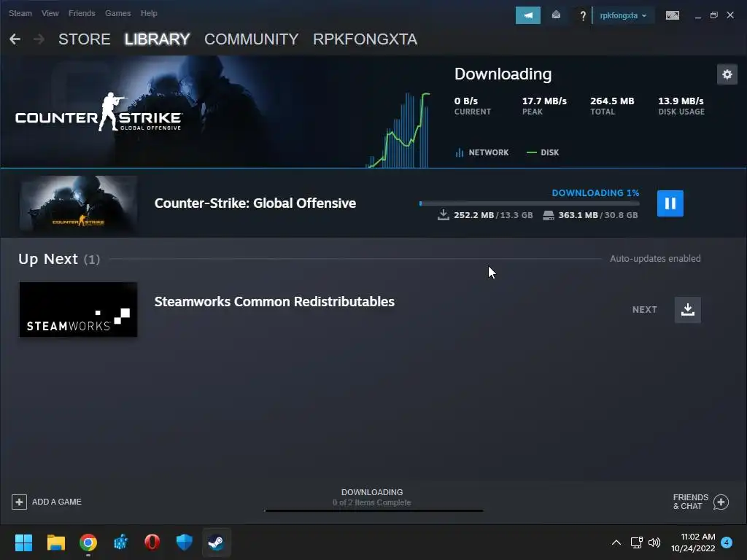Open the Friends menu

82,13
